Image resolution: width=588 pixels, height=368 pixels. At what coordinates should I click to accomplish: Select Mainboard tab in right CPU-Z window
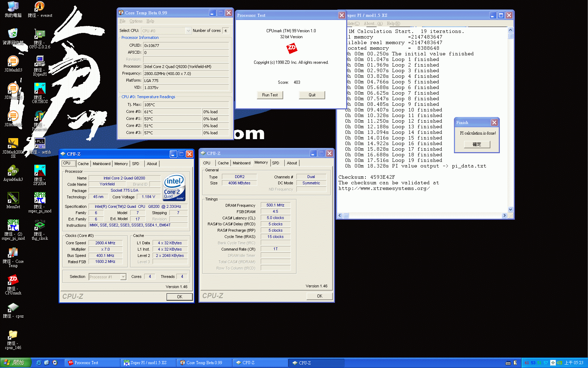coord(241,163)
